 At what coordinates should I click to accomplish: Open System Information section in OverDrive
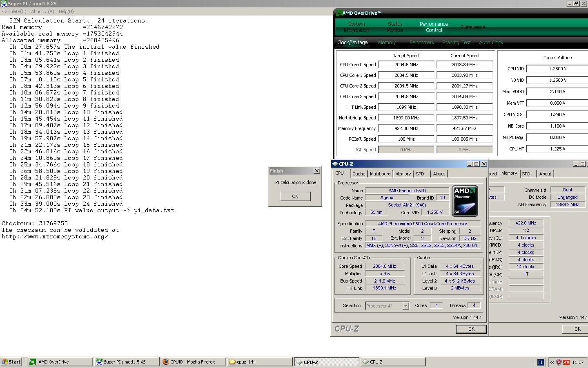[x=356, y=27]
